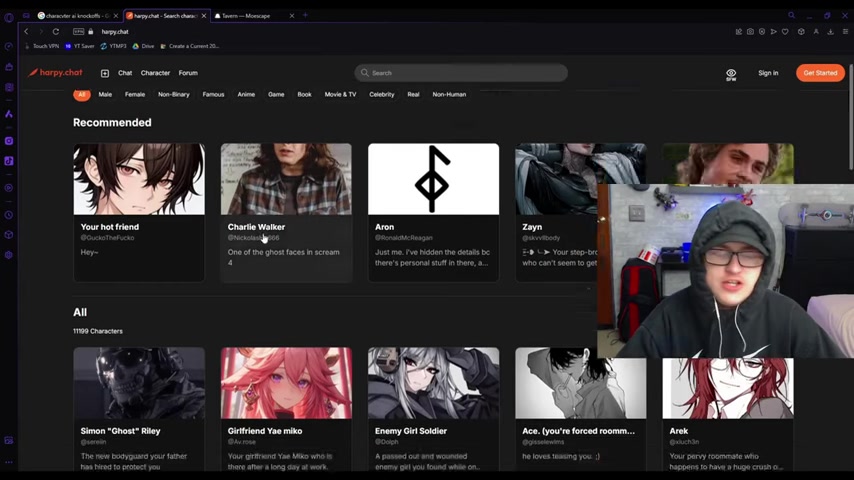Open the YTMP3 bookmark
Viewport: 854px width, 480px height.
coord(113,46)
